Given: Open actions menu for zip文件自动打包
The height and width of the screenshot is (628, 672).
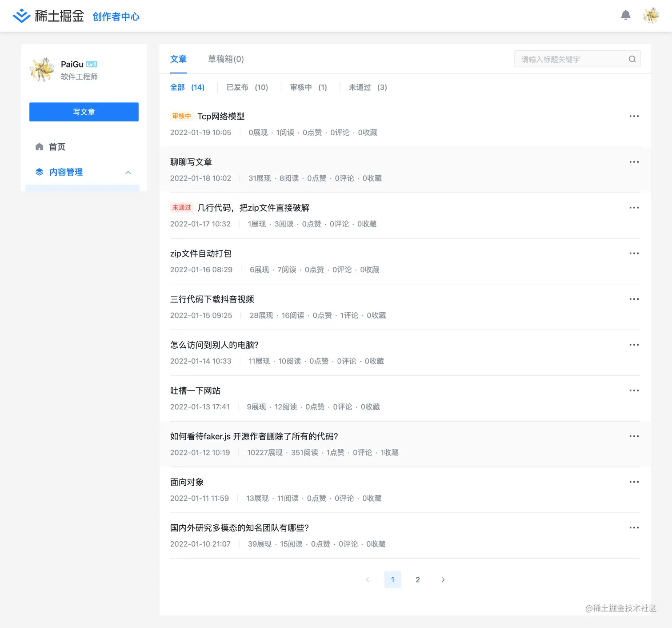Looking at the screenshot, I should (634, 253).
